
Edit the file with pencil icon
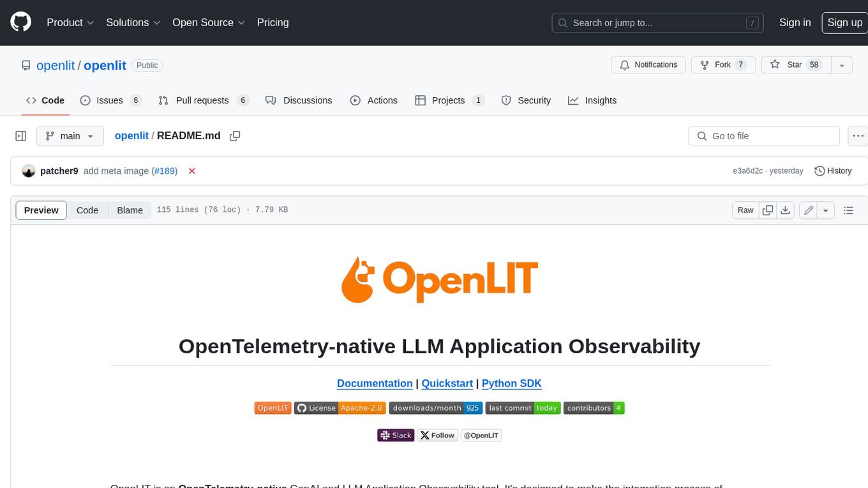(809, 210)
